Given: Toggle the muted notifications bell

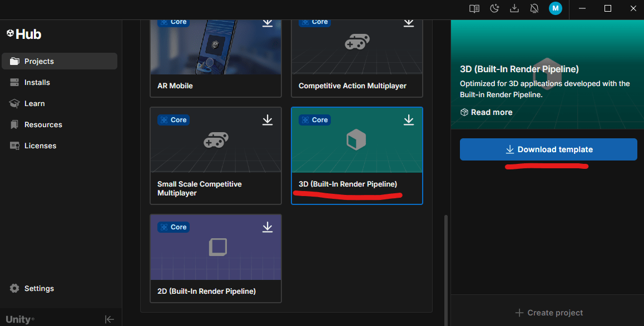Looking at the screenshot, I should click(534, 8).
